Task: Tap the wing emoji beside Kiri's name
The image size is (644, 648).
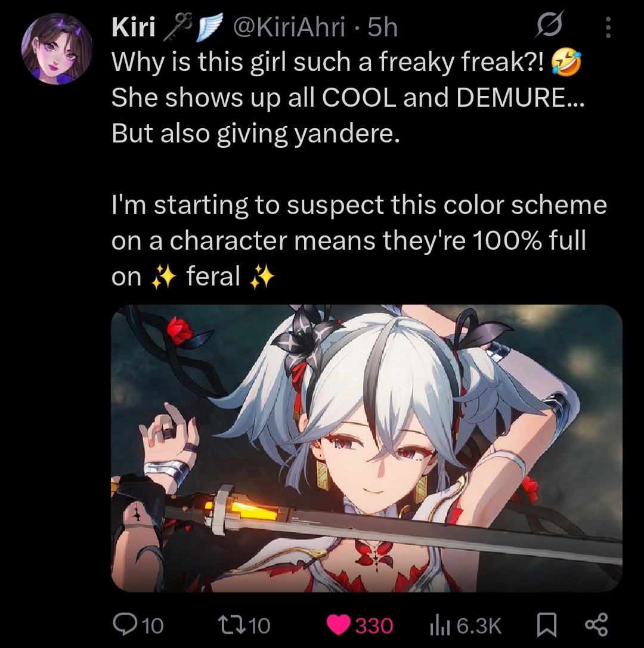Action: pyautogui.click(x=209, y=27)
